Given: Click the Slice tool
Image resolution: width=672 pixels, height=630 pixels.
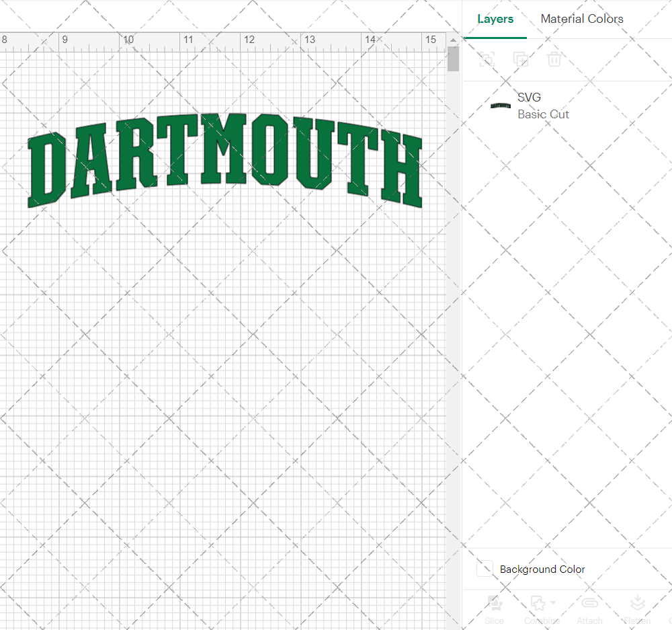Looking at the screenshot, I should pos(494,609).
